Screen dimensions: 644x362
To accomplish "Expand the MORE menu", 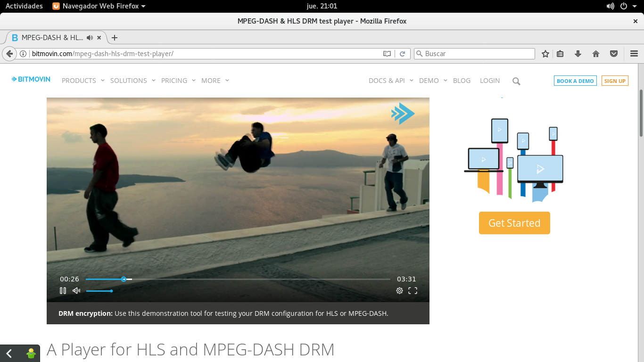I will tap(215, 81).
